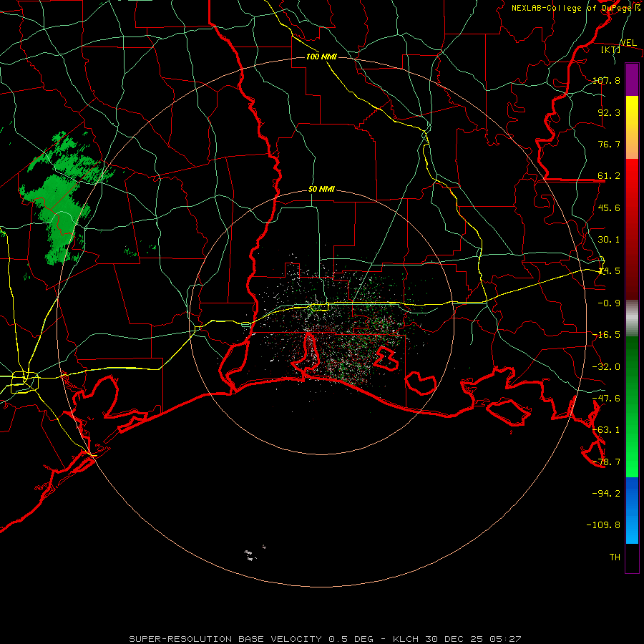This screenshot has width=644, height=644.
Task: Select the 61.2 scale value
Action: tap(609, 176)
